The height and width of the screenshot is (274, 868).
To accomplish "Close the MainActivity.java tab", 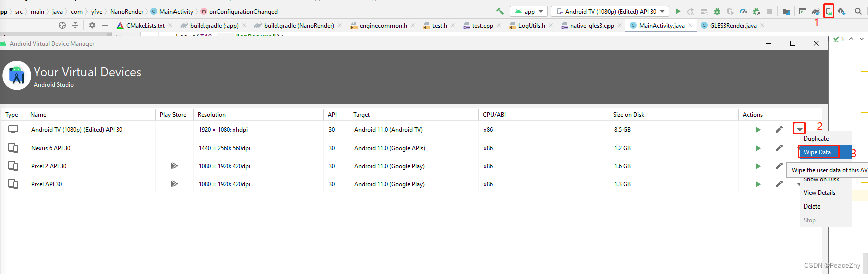I will tap(690, 25).
